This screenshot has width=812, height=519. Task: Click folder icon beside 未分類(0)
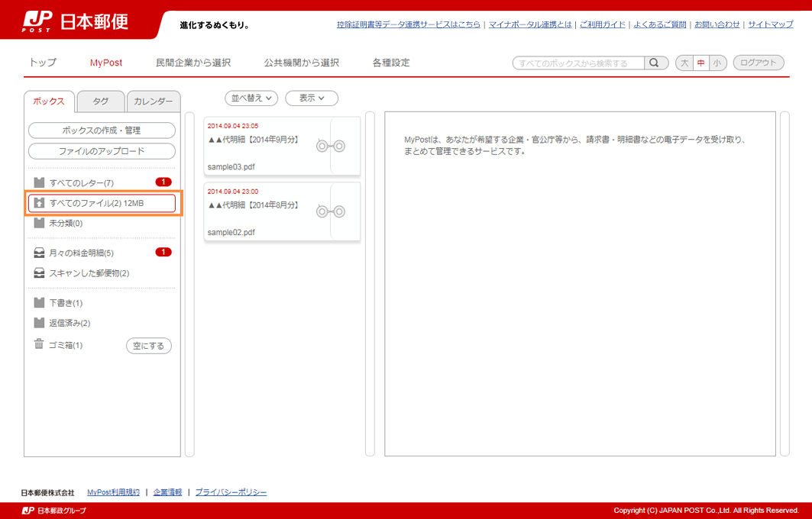tap(39, 223)
